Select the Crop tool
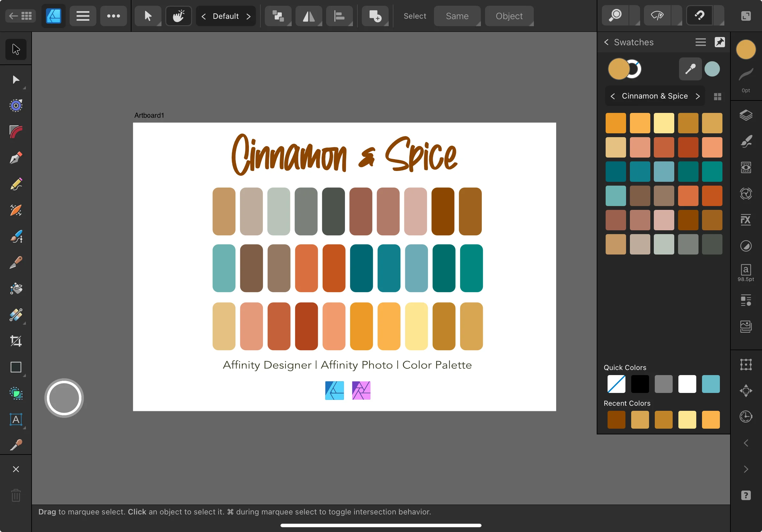The width and height of the screenshot is (762, 532). point(16,341)
